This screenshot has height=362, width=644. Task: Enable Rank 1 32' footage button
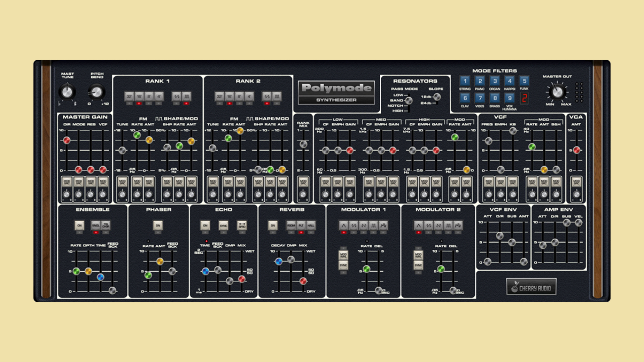(x=129, y=97)
